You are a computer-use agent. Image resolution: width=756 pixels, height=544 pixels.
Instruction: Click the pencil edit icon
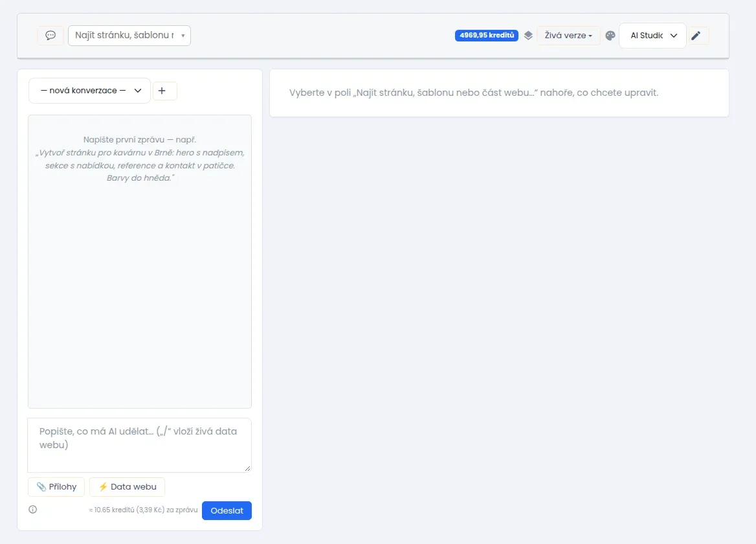696,35
